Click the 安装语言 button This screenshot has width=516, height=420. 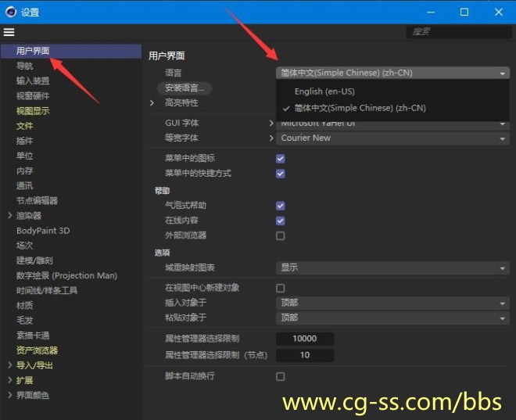pos(185,88)
